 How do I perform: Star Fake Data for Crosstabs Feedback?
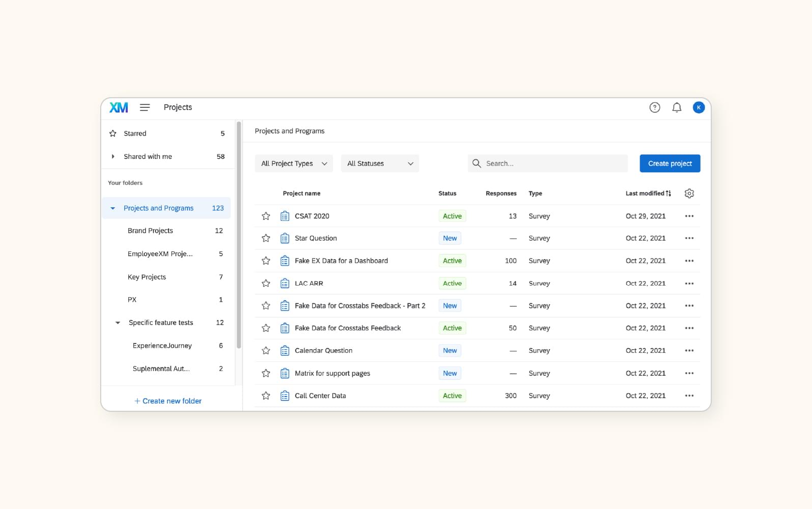[x=266, y=328]
